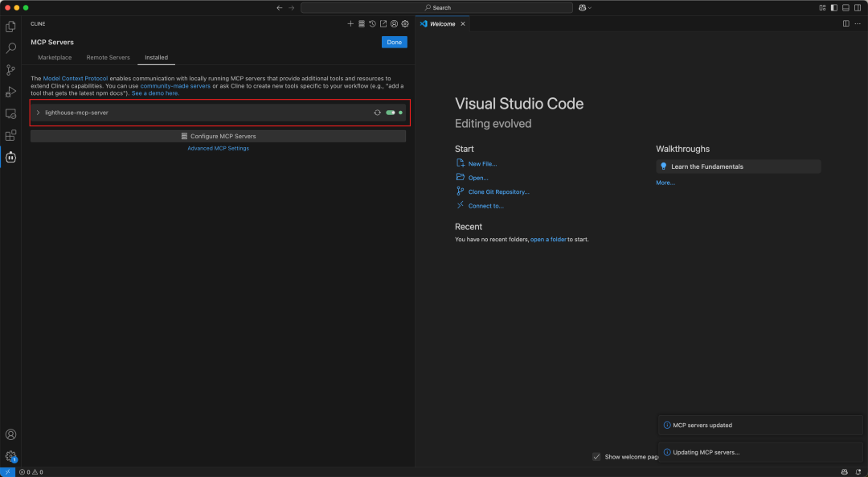Open the See a demo here link
The height and width of the screenshot is (477, 868).
tap(155, 93)
